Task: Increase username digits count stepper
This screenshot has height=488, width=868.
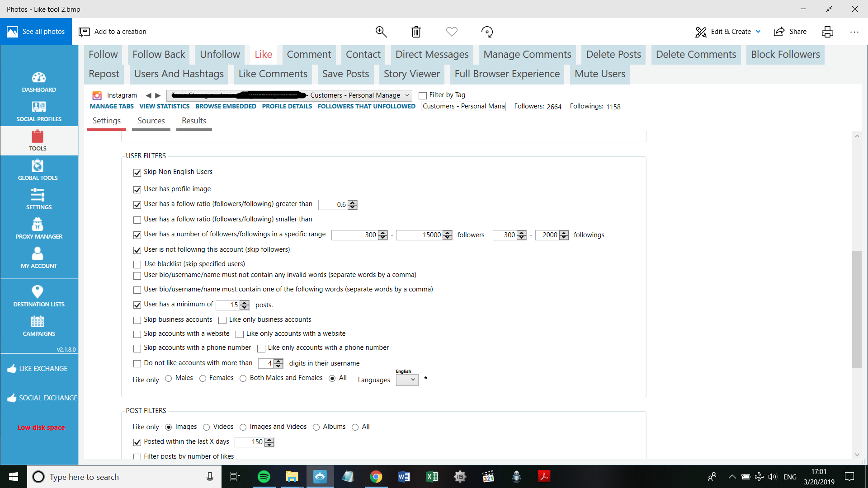Action: (278, 361)
